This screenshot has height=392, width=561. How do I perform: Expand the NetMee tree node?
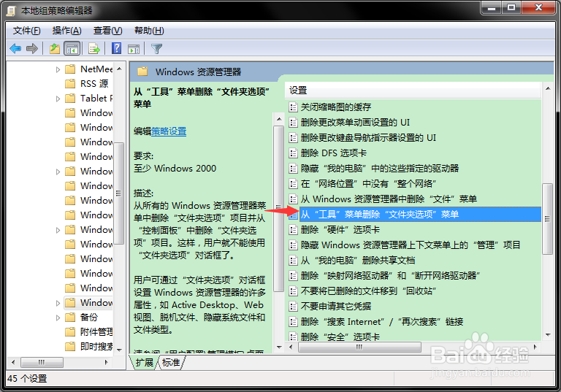[58, 69]
